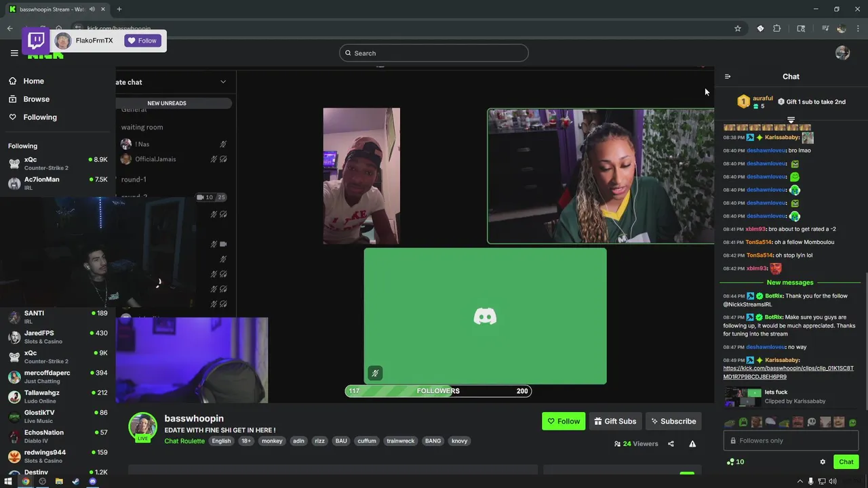The height and width of the screenshot is (488, 868).
Task: Click the Followers only chat input
Action: 791,441
